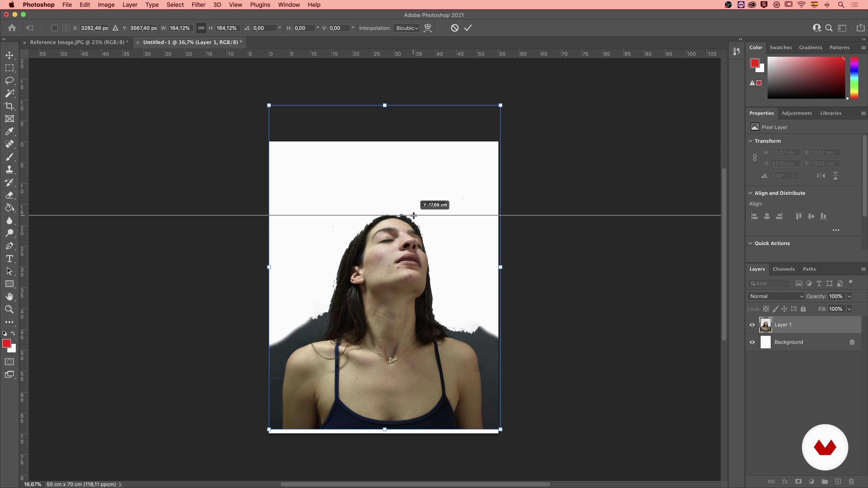Click align left edges button
868x488 pixels.
coord(755,217)
